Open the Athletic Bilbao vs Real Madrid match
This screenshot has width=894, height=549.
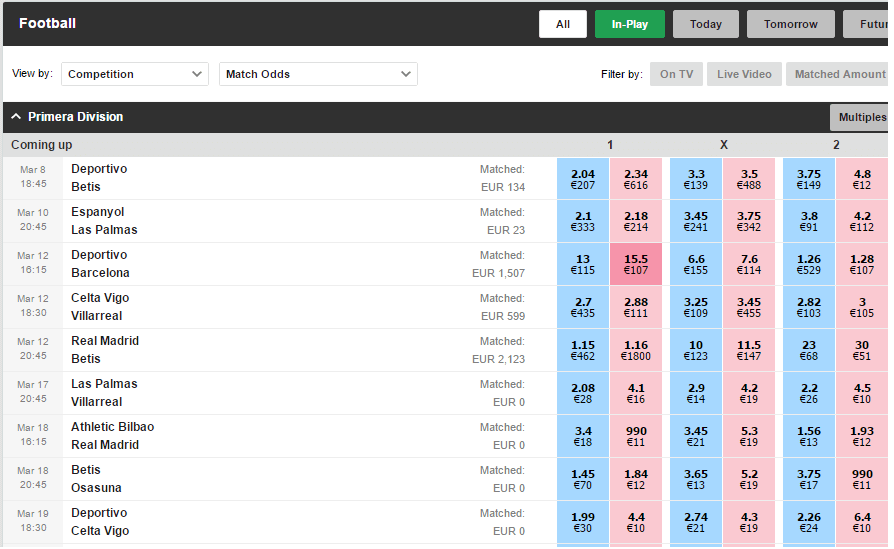click(x=112, y=436)
